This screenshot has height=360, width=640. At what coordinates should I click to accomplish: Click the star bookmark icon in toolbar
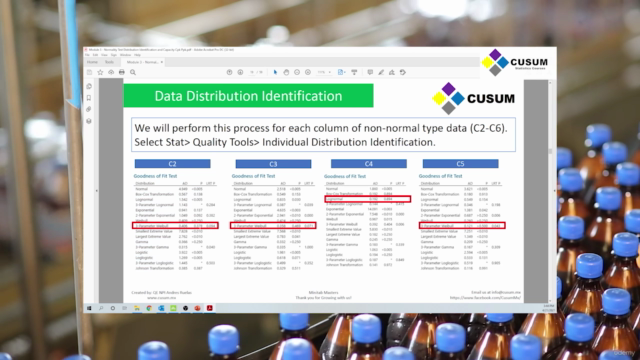point(100,72)
